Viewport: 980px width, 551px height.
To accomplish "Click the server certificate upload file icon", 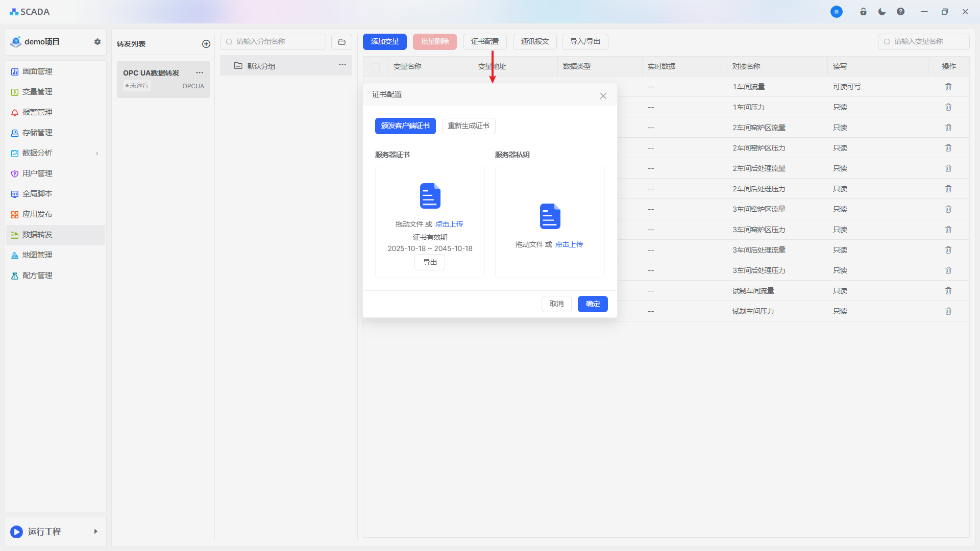I will (x=430, y=196).
